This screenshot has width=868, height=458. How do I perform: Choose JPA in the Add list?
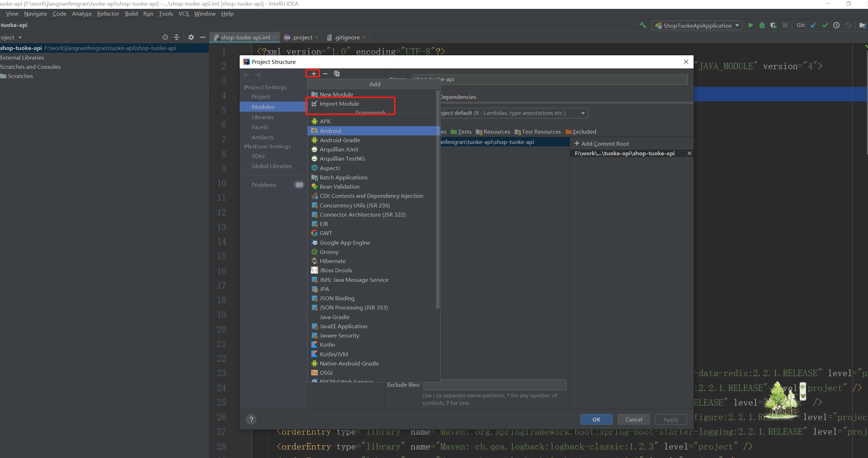pos(372,289)
